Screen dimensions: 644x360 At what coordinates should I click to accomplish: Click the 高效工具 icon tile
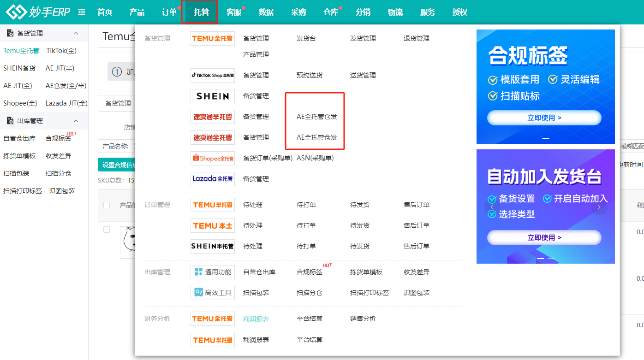[213, 293]
